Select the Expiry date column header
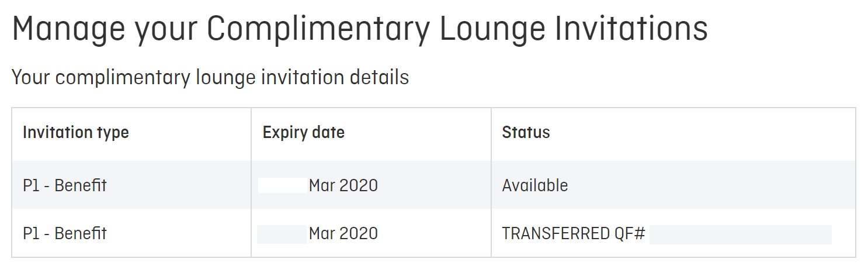 [x=304, y=133]
